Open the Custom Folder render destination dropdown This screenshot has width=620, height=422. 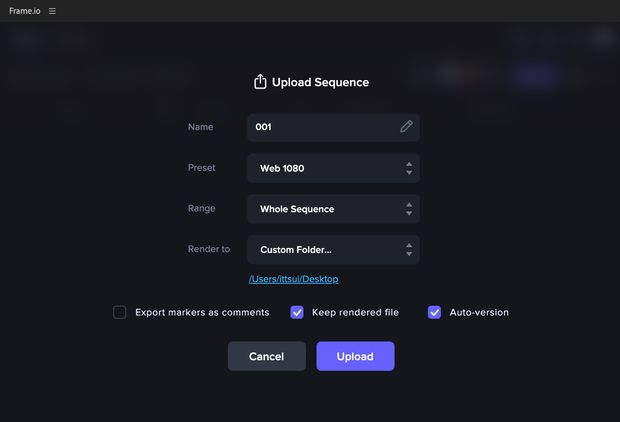click(x=333, y=250)
